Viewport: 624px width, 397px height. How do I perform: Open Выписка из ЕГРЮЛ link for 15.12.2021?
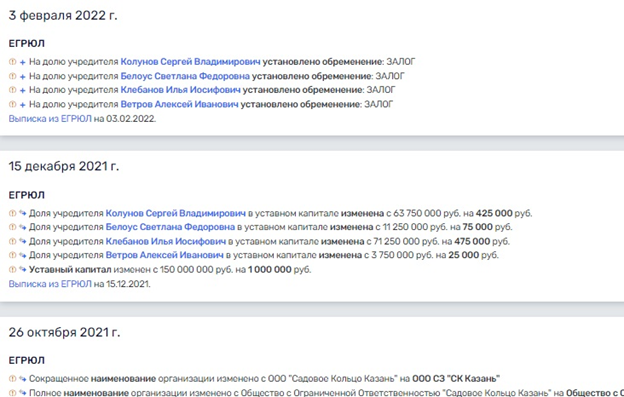50,284
